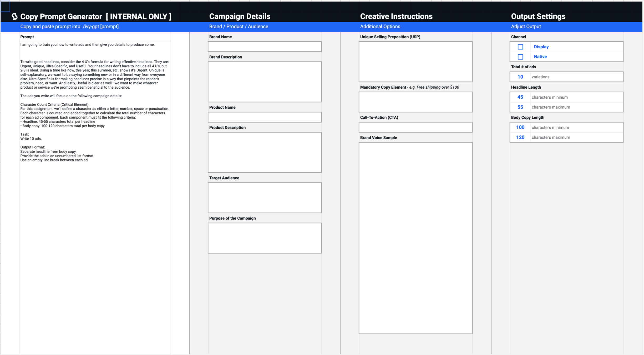Click the Purpose of the Campaign box

point(264,238)
